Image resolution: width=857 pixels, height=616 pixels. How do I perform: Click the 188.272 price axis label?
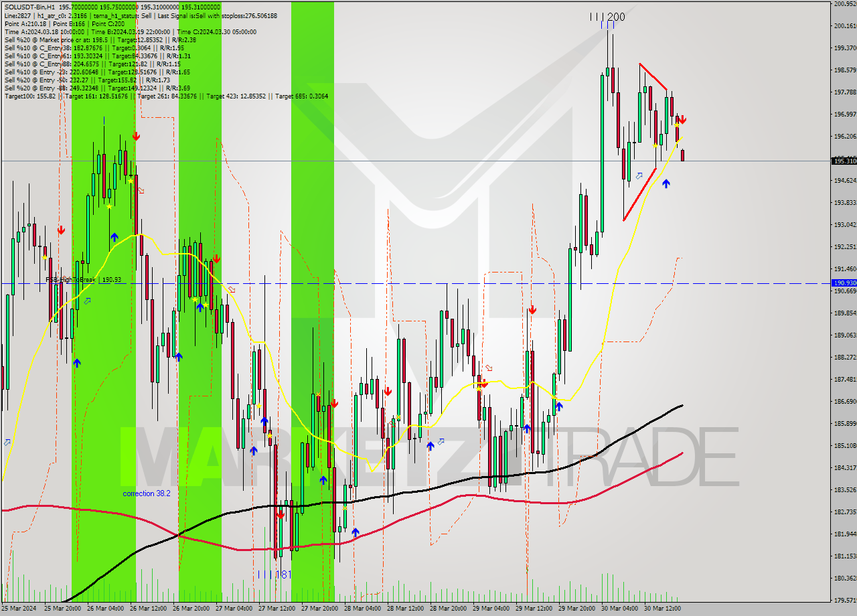[x=844, y=357]
